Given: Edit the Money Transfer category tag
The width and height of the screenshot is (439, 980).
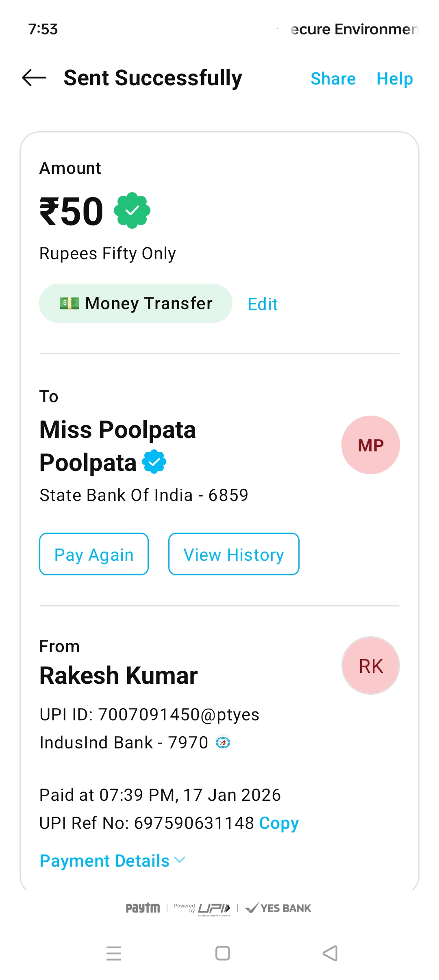Looking at the screenshot, I should coord(263,304).
